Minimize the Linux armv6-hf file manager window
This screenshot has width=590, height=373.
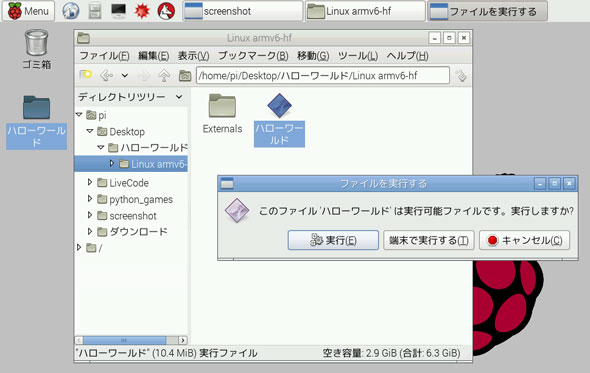pyautogui.click(x=435, y=38)
